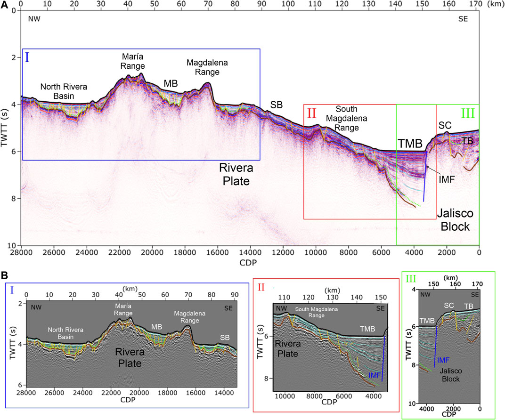Select 'María Range' label in inset I

point(123,310)
